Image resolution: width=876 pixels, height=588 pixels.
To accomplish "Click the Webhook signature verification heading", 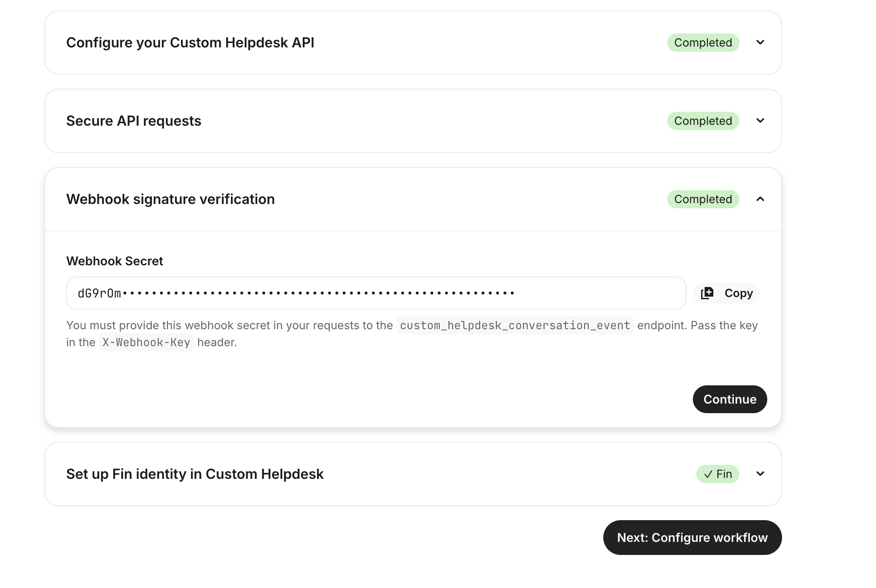I will pyautogui.click(x=171, y=199).
